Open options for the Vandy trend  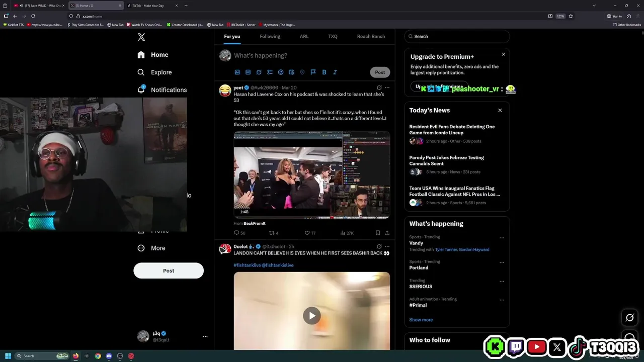pyautogui.click(x=502, y=238)
